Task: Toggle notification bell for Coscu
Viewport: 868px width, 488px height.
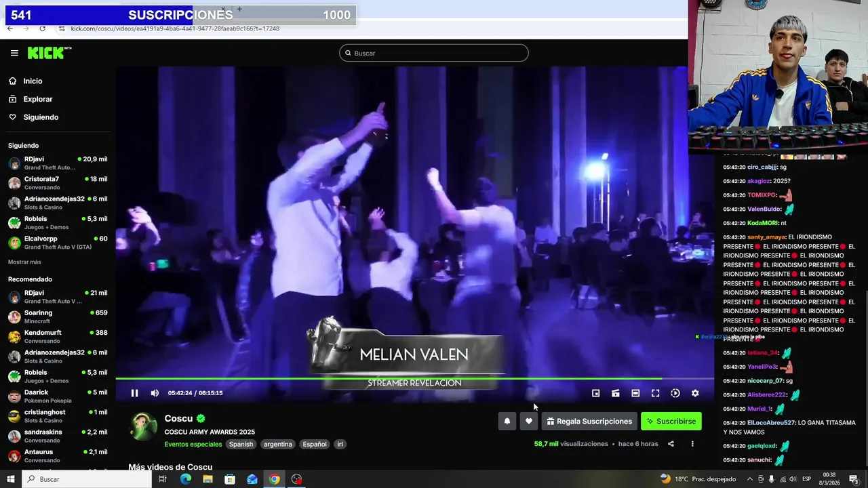Action: [x=507, y=421]
